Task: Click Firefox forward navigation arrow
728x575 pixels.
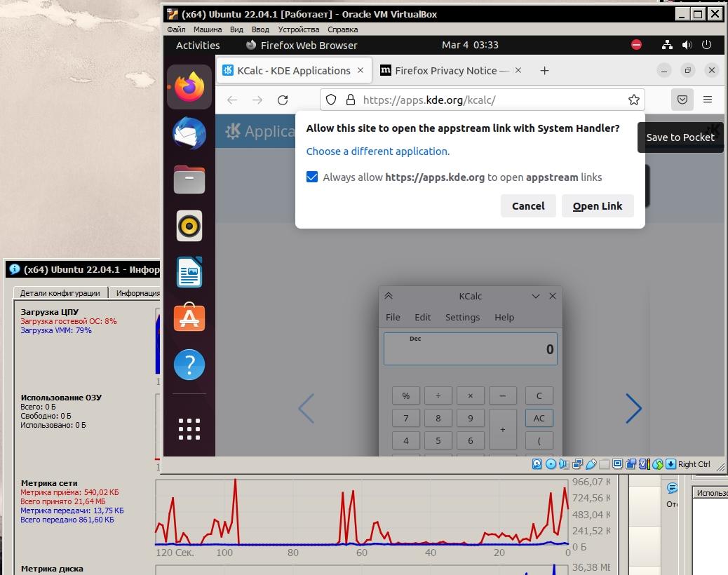Action: [257, 100]
